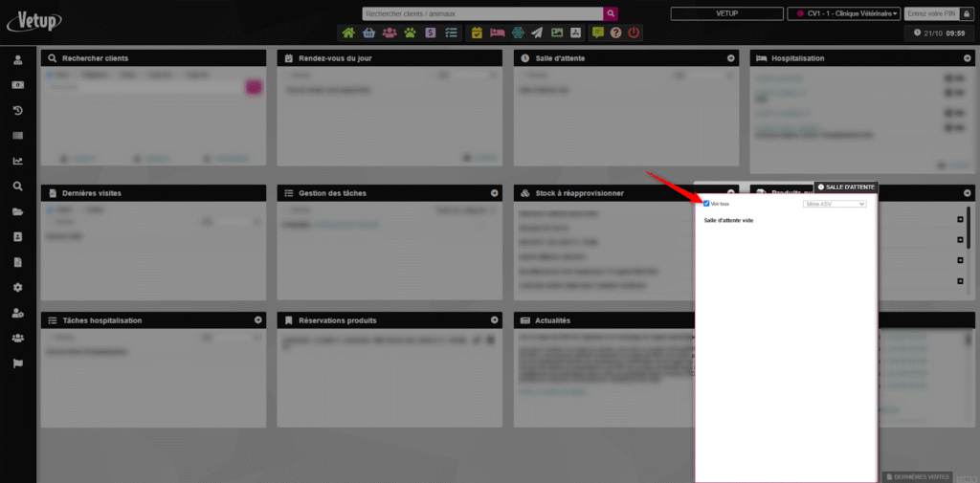Click the magenta search magnifier button
This screenshot has width=980, height=483.
click(x=611, y=13)
